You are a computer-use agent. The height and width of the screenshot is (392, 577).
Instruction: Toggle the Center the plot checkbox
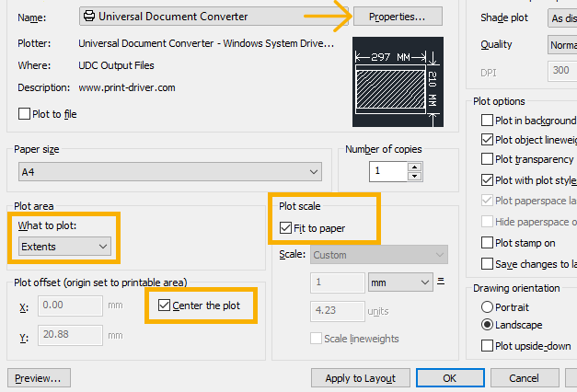pyautogui.click(x=164, y=306)
